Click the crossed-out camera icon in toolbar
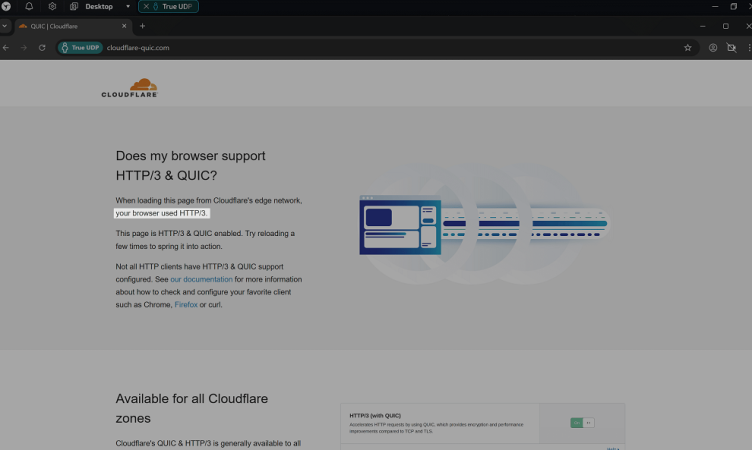This screenshot has height=450, width=752. click(x=731, y=47)
